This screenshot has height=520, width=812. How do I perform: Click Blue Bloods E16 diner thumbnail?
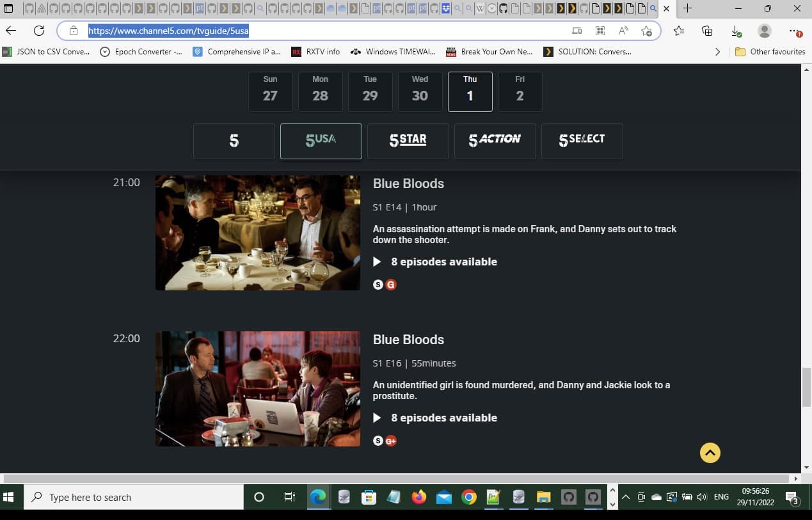258,389
